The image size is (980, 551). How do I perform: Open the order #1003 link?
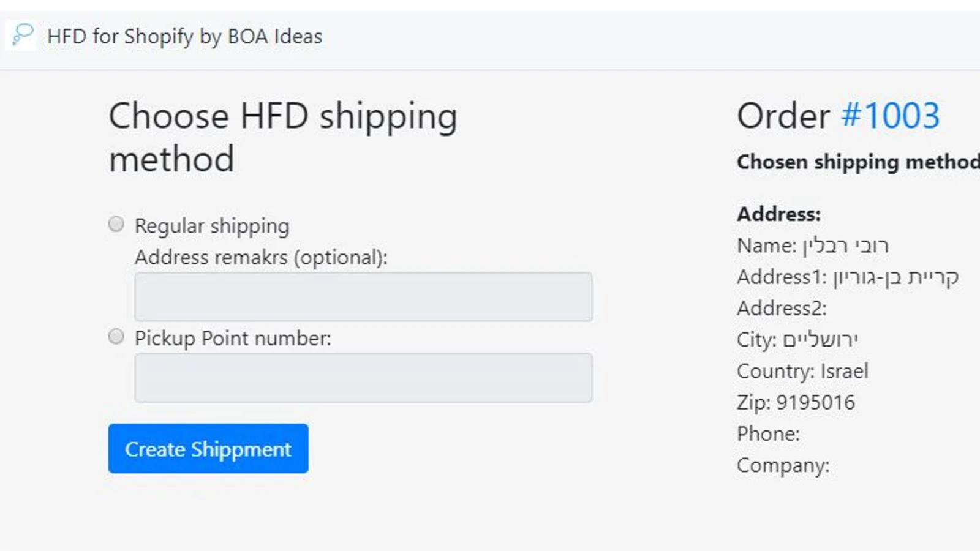coord(890,116)
